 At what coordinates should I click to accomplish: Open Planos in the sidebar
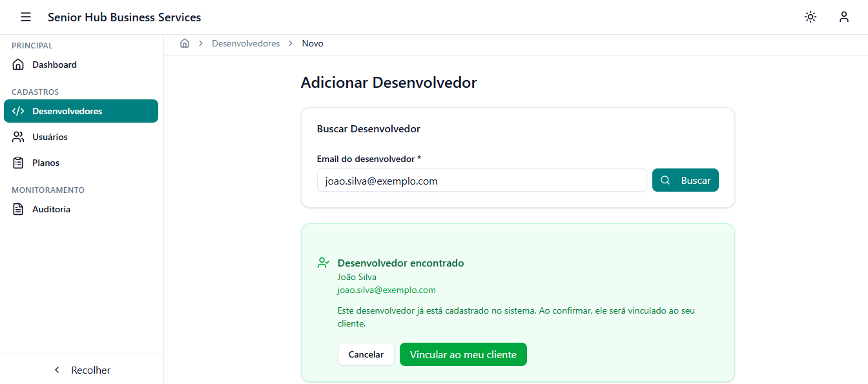(x=81, y=163)
